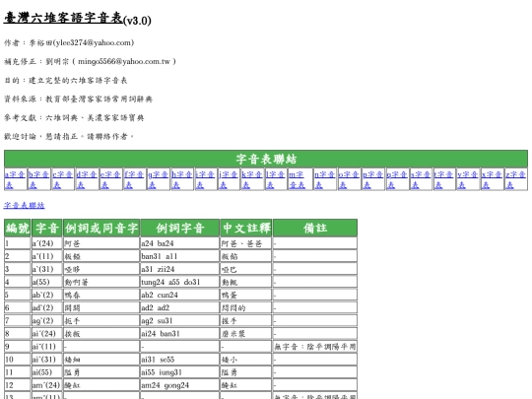The image size is (532, 399).
Task: Open the i字音表 link
Action: pyautogui.click(x=205, y=179)
